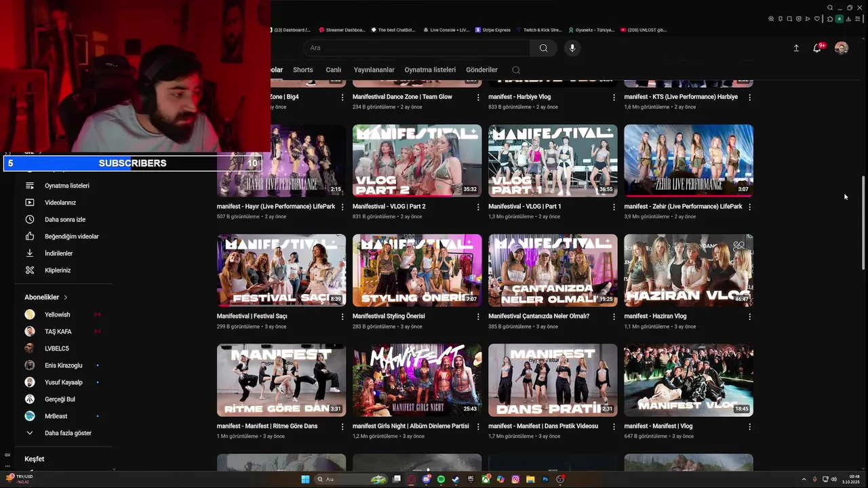Open options for Manifestival - VLOG | Part 1

tap(614, 207)
